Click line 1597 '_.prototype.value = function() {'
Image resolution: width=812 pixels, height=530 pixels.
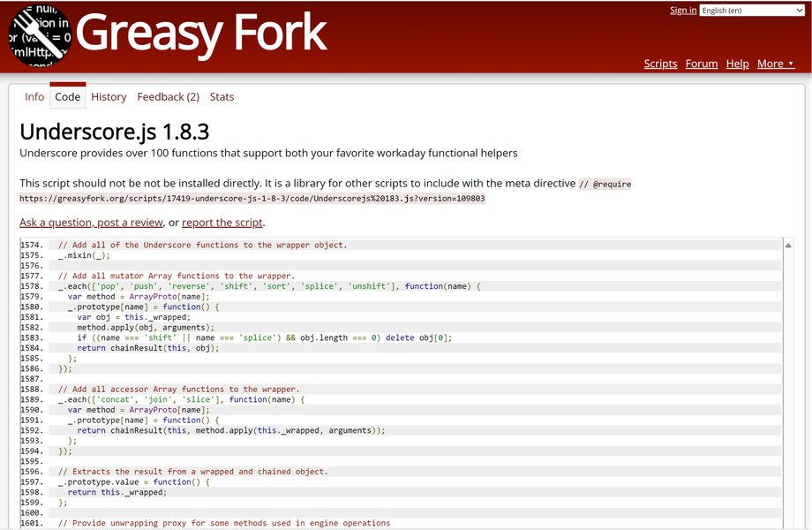pos(134,481)
